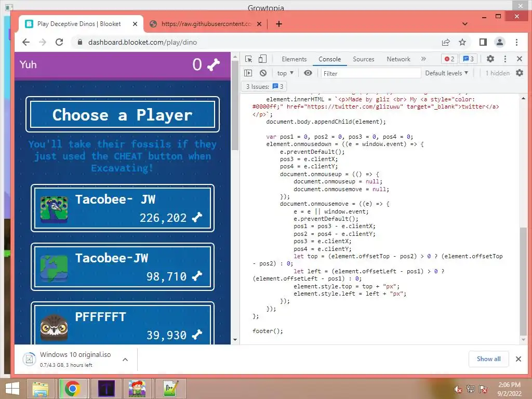Expand Windows 10 original.iso download options

point(125,360)
